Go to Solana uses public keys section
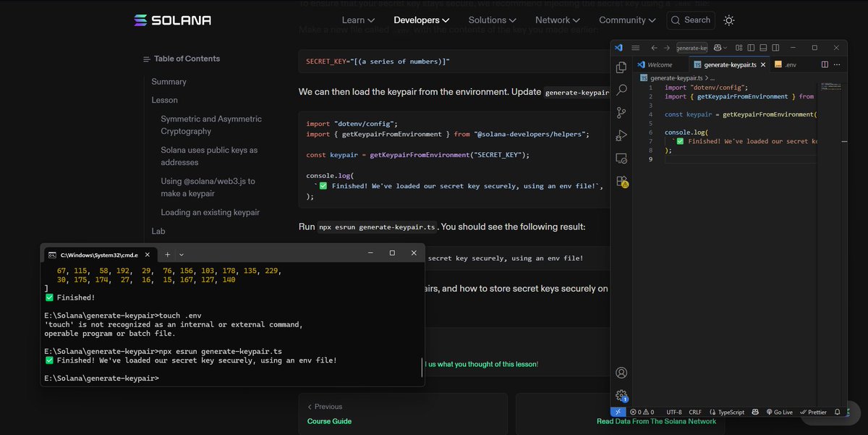The width and height of the screenshot is (868, 435). coord(209,156)
